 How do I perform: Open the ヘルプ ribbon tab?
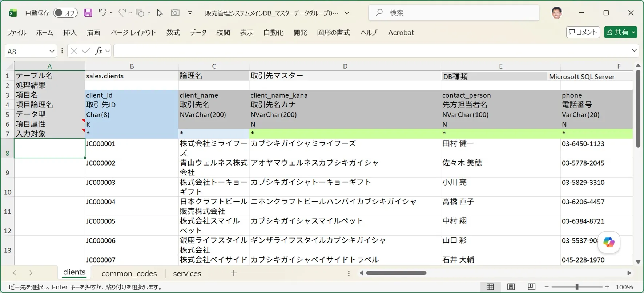click(369, 33)
